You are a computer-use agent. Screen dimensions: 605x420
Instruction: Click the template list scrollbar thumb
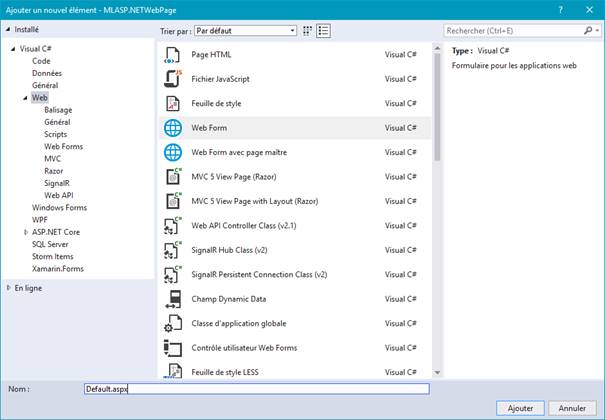point(437,107)
